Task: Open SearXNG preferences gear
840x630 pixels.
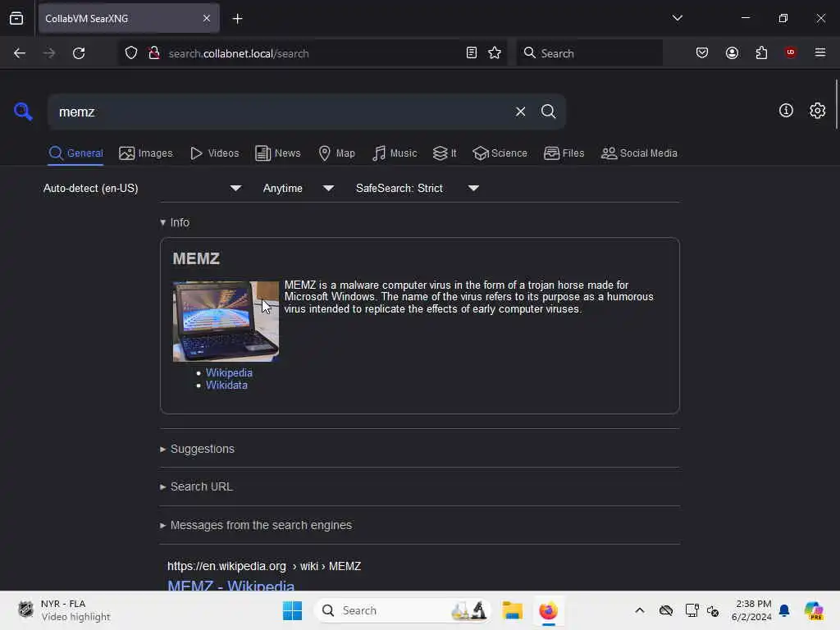Action: coord(817,111)
